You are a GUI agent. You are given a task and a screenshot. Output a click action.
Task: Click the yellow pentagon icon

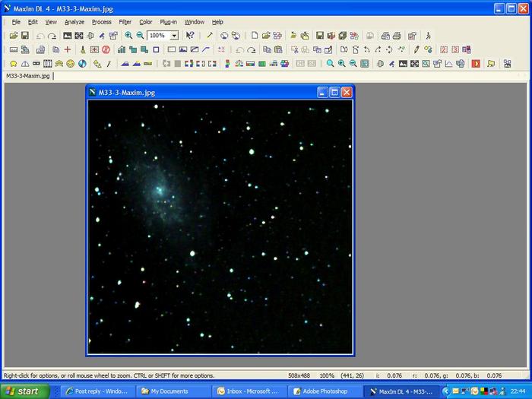(x=13, y=63)
